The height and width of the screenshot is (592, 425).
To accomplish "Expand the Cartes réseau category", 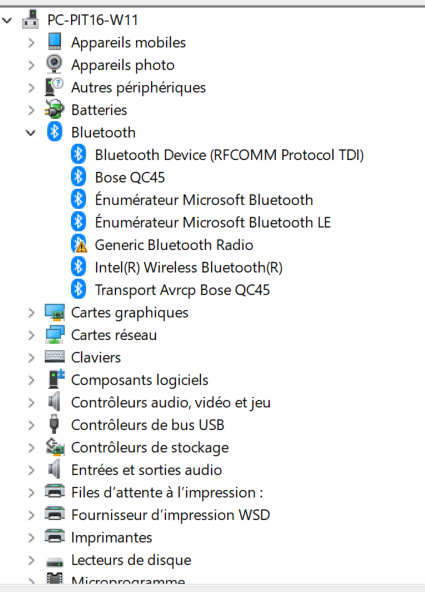I will tap(31, 335).
